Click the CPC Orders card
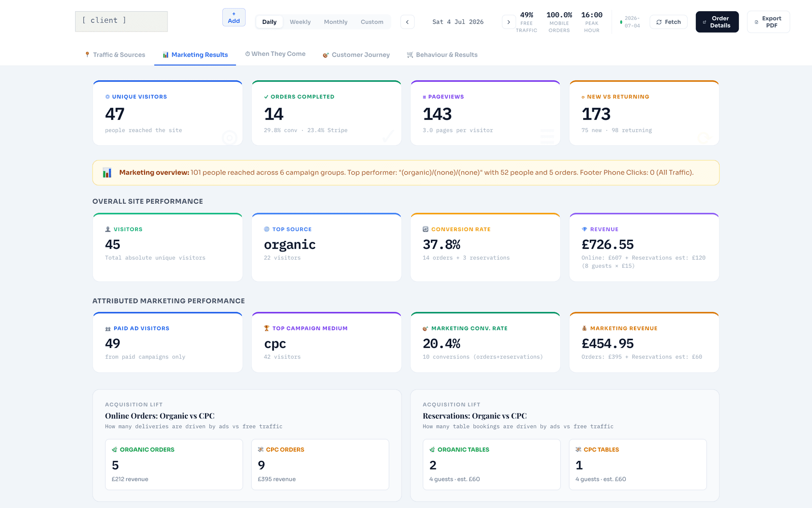 (320, 464)
